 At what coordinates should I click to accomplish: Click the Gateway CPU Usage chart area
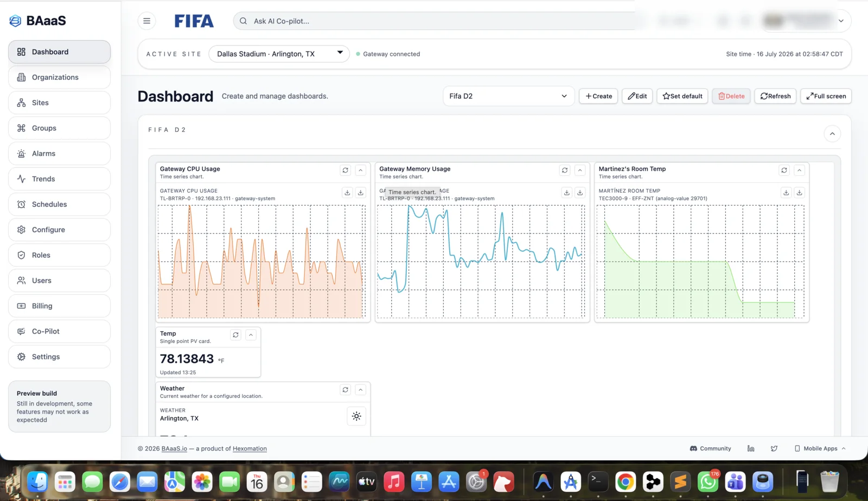point(261,262)
